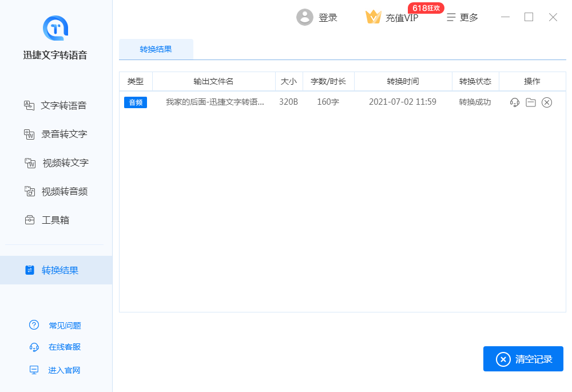Open the 在线客服 link
Image resolution: width=572 pixels, height=392 pixels.
click(x=65, y=347)
